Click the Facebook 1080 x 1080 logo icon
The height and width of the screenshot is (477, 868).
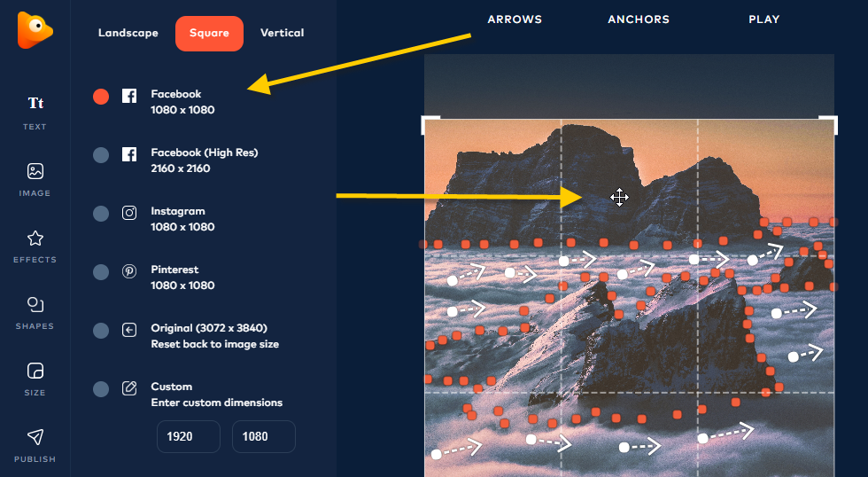(129, 96)
